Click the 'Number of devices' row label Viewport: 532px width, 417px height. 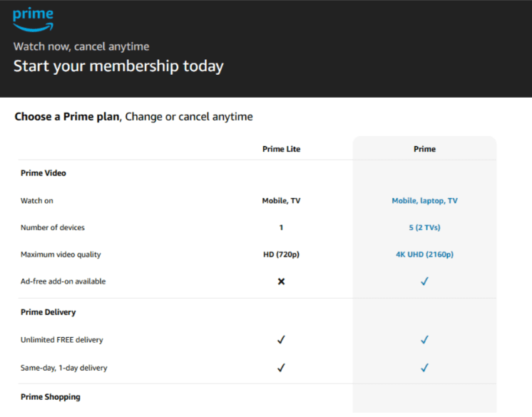(53, 227)
